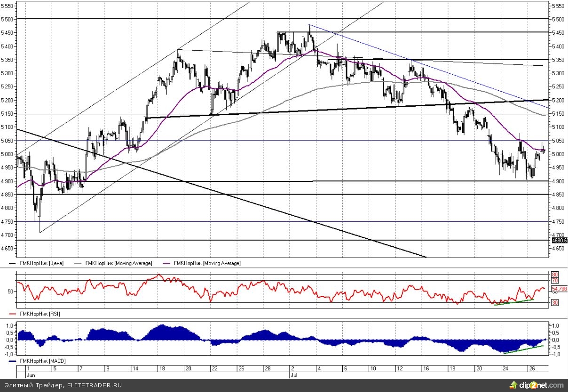Click the RSI 80 level label
The image size is (568, 392).
coord(554,274)
